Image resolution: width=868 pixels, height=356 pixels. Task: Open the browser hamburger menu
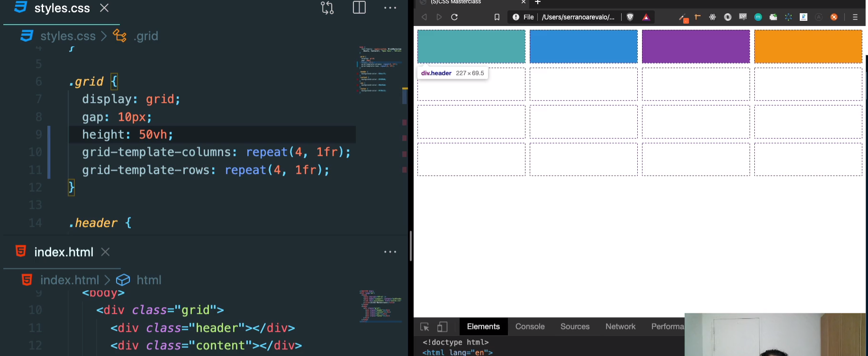pos(855,17)
